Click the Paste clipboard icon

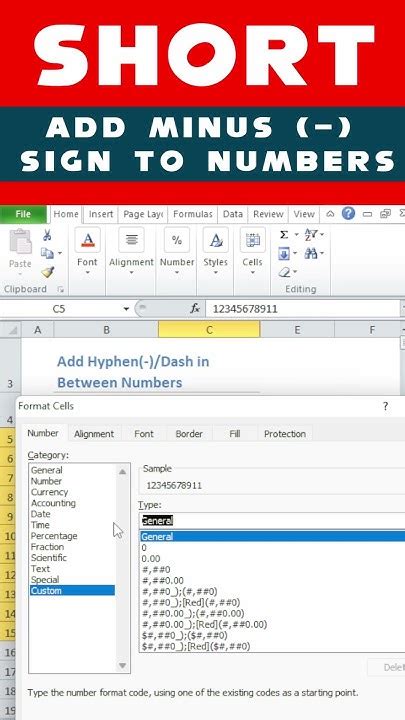[x=20, y=242]
